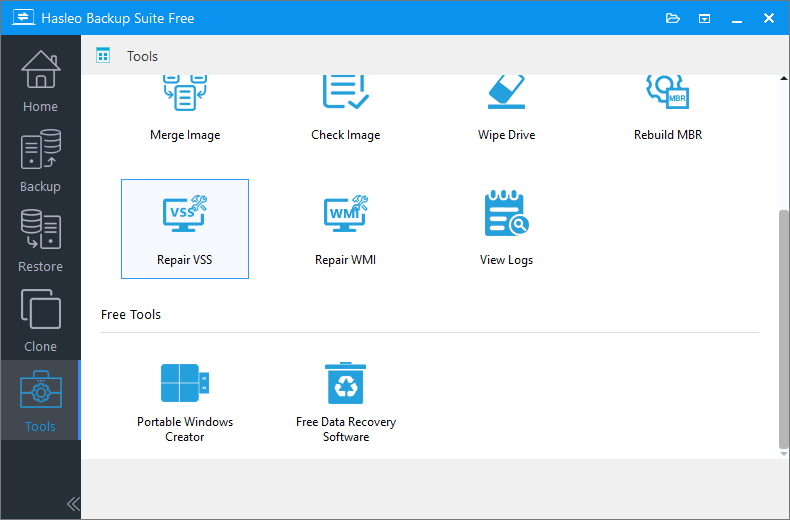Screen dimensions: 790x520
Task: Open the Merge Image tool
Action: 185,108
